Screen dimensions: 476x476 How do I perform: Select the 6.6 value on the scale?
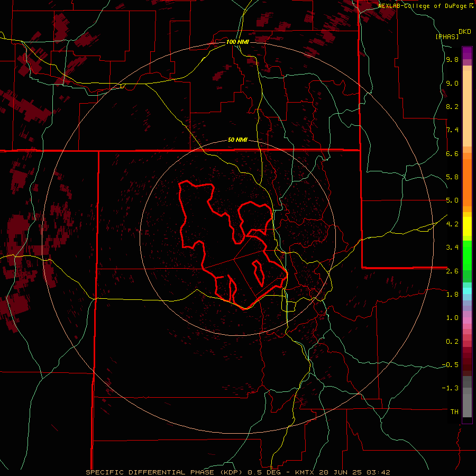coord(452,153)
